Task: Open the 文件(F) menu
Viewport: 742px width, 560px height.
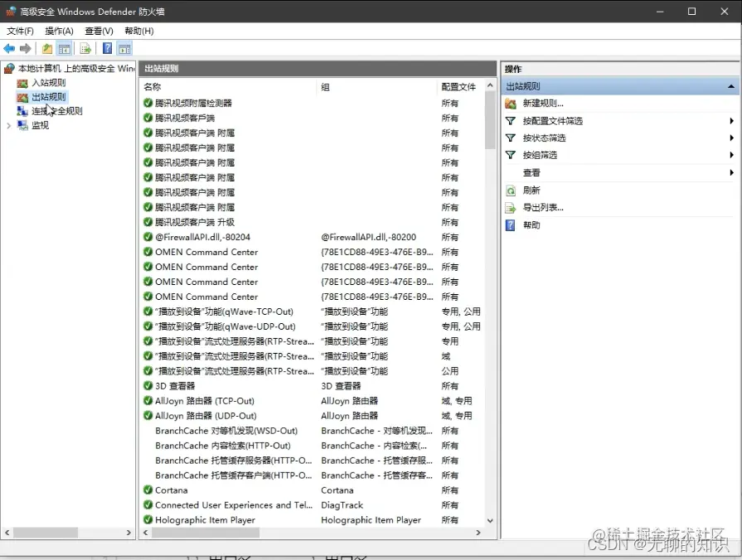Action: point(20,31)
